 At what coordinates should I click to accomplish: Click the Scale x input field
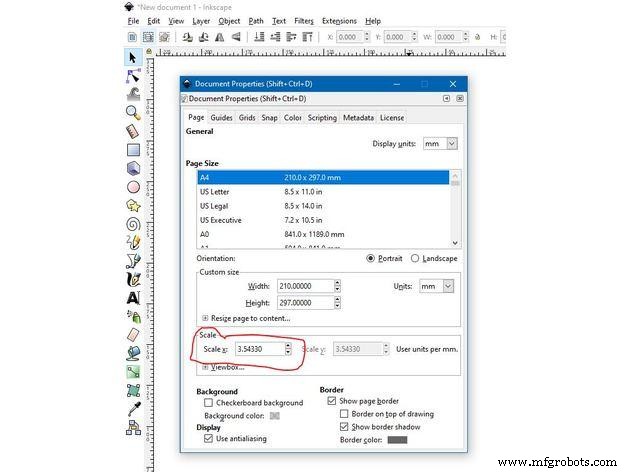258,349
